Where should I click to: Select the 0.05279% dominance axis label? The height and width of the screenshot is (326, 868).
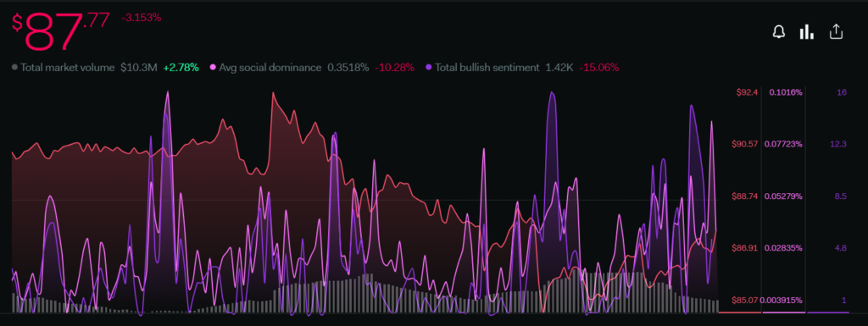(783, 196)
